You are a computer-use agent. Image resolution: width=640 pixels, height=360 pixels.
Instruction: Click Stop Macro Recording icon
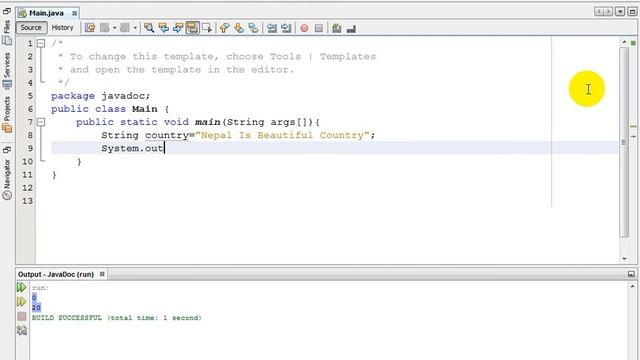pyautogui.click(x=319, y=28)
